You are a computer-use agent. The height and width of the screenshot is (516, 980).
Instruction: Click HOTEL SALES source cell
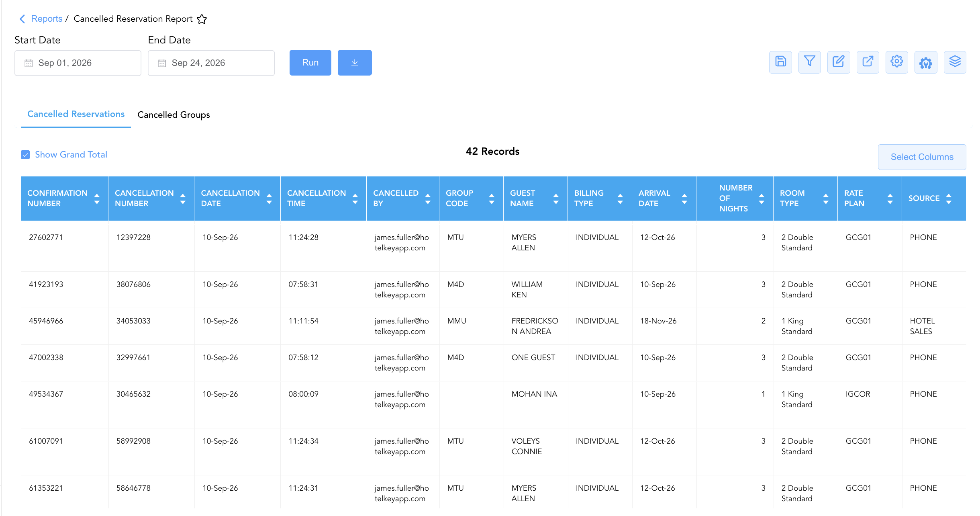click(922, 326)
